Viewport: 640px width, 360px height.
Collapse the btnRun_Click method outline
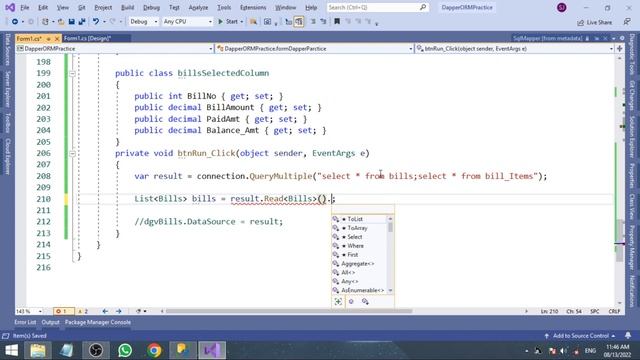click(x=72, y=153)
